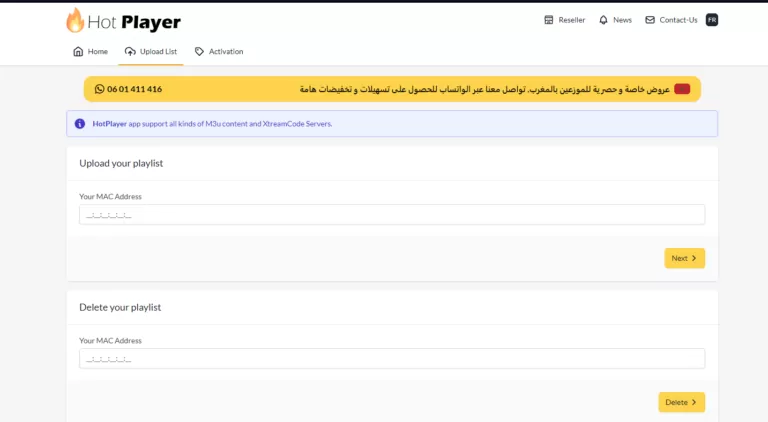Click the Upload List cloud icon
Screen dimensions: 768x422
click(x=130, y=51)
